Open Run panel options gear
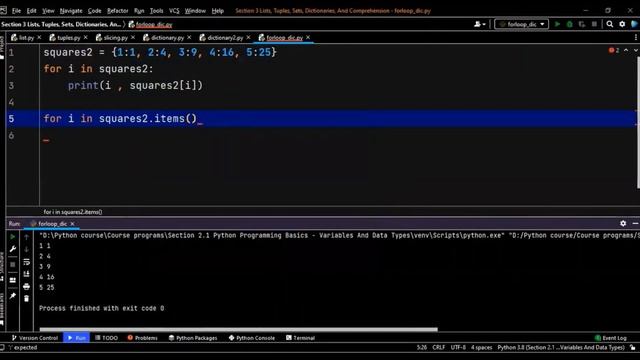The image size is (640, 360). [623, 223]
